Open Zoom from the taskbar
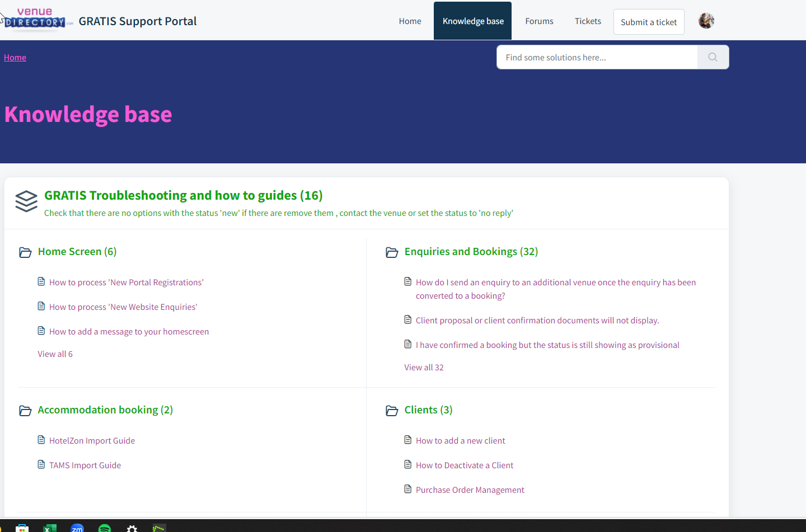806x532 pixels. coord(77,528)
